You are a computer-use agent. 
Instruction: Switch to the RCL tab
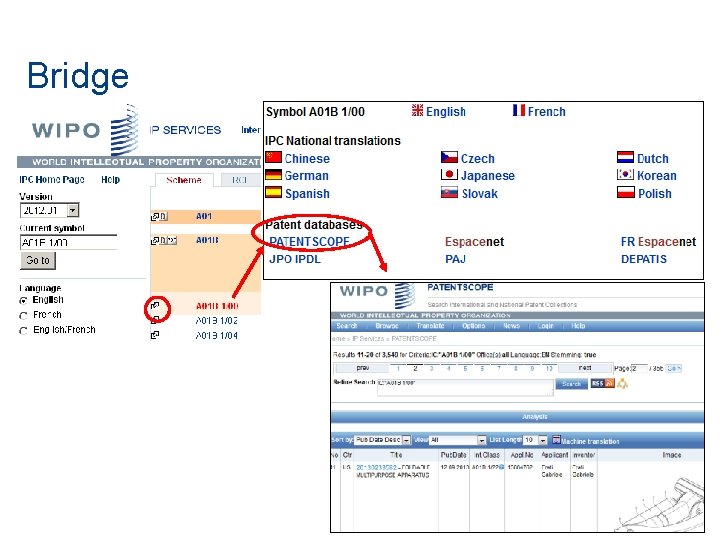(x=239, y=180)
